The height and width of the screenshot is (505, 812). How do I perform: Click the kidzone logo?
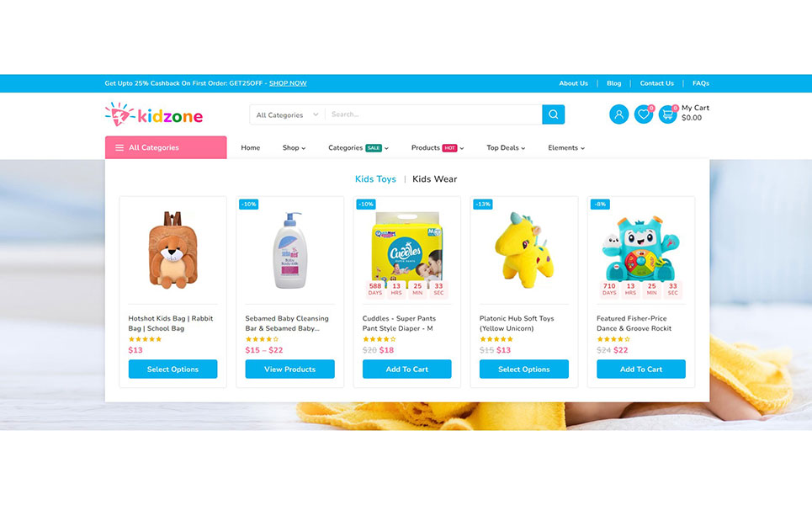pos(154,114)
